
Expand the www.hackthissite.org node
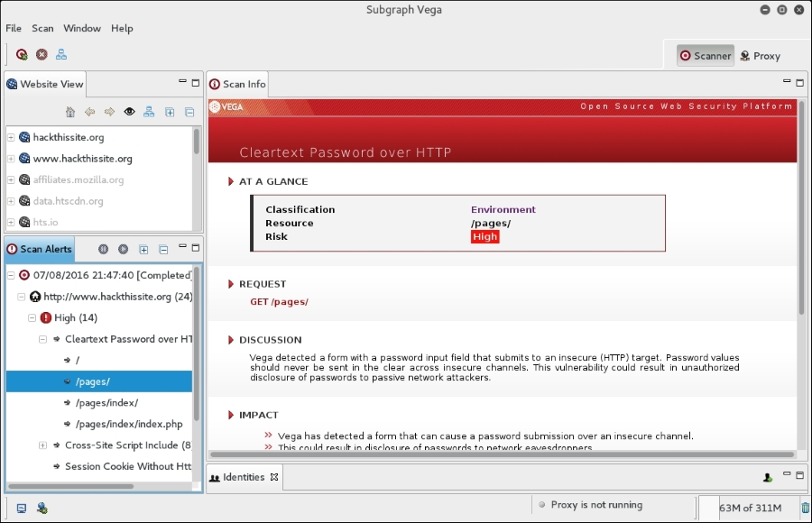pos(11,159)
